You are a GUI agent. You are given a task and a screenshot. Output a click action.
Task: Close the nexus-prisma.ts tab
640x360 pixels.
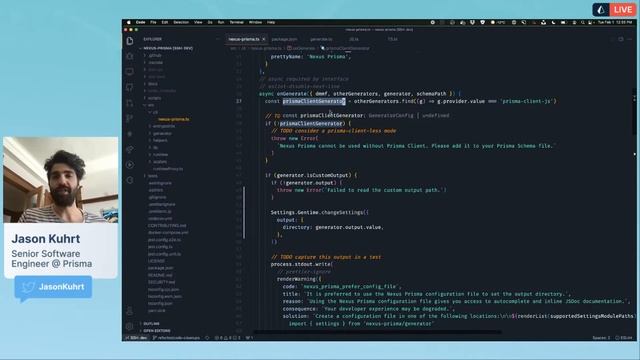coord(264,39)
